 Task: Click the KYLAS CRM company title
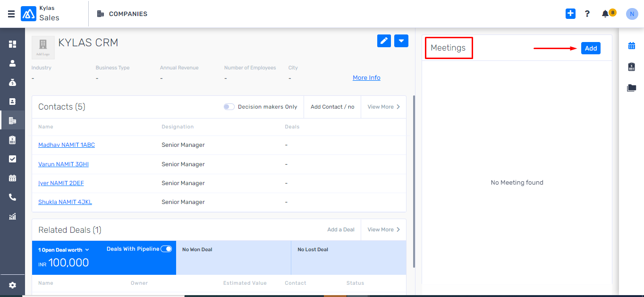[x=88, y=43]
